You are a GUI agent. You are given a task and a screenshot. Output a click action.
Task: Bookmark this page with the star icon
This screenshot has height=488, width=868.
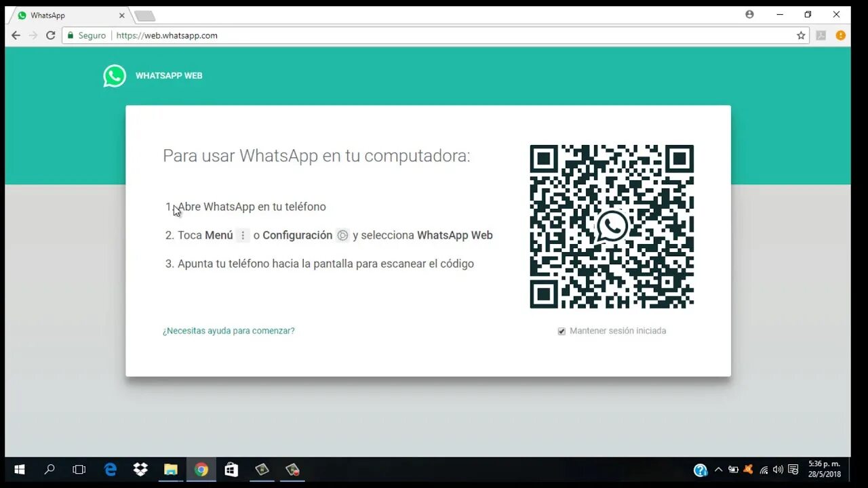tap(801, 35)
